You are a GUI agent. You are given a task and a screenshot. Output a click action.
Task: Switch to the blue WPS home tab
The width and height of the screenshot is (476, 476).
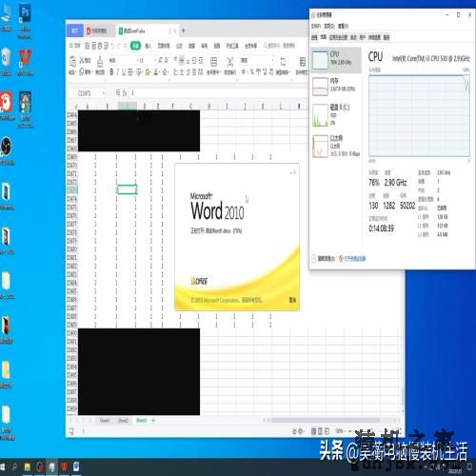(75, 30)
